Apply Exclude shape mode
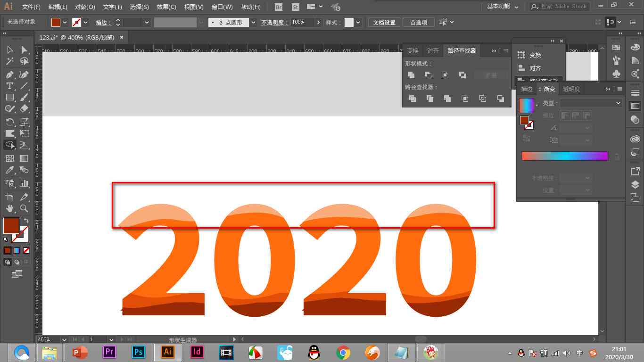 point(462,75)
